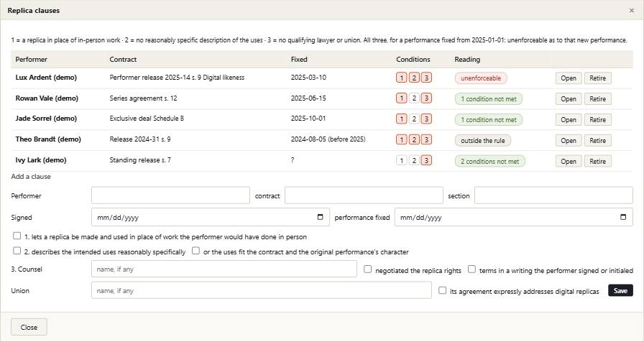Open calendar picker for Signed date
Viewport: 644px width, 342px height.
[x=321, y=217]
